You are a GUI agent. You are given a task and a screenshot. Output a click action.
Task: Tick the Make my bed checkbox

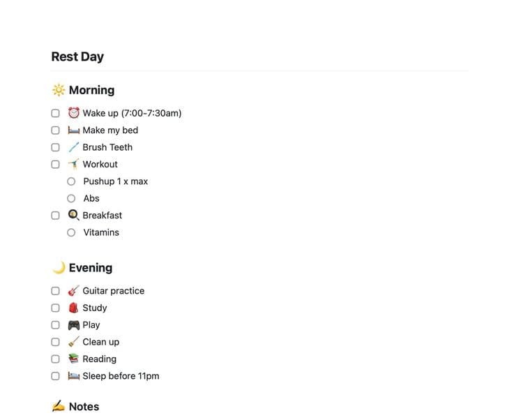55,130
